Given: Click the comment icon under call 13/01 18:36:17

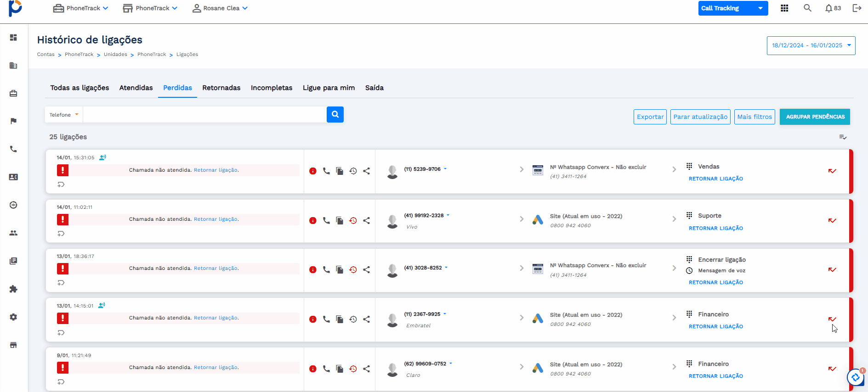Looking at the screenshot, I should click(61, 283).
